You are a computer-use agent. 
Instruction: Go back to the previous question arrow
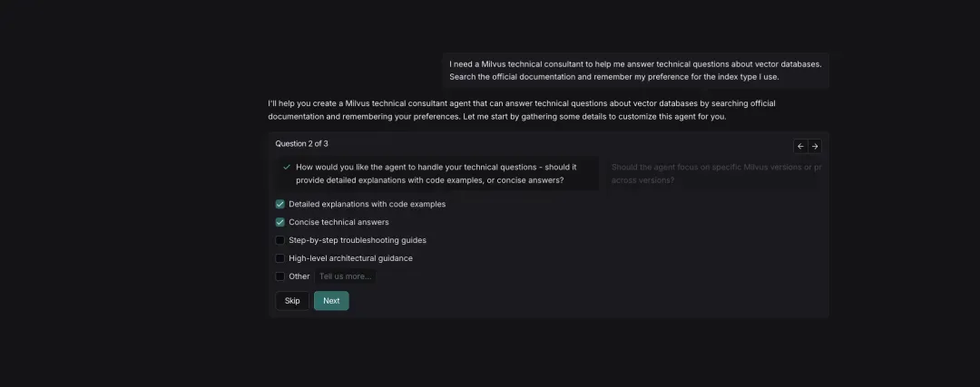coord(800,146)
